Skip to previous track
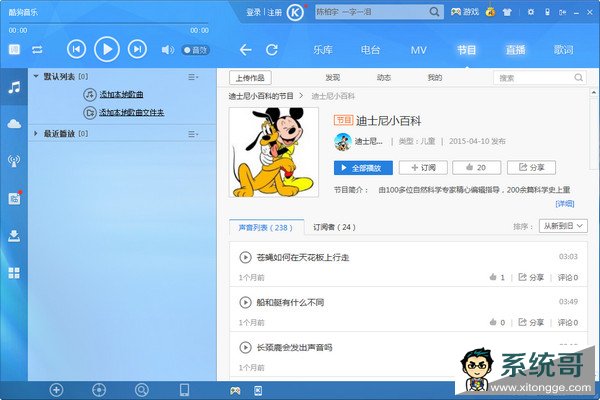600x400 pixels. click(x=76, y=49)
